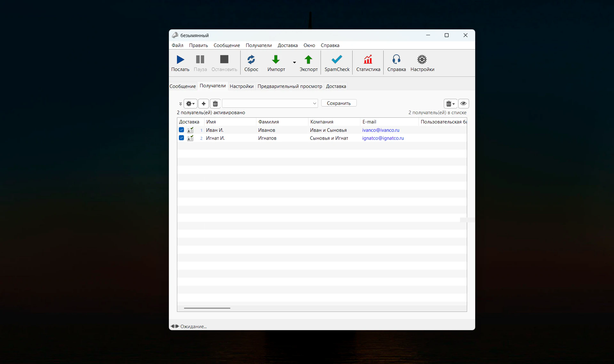This screenshot has height=364, width=614.
Task: Open the recipient list combo box
Action: pos(270,103)
